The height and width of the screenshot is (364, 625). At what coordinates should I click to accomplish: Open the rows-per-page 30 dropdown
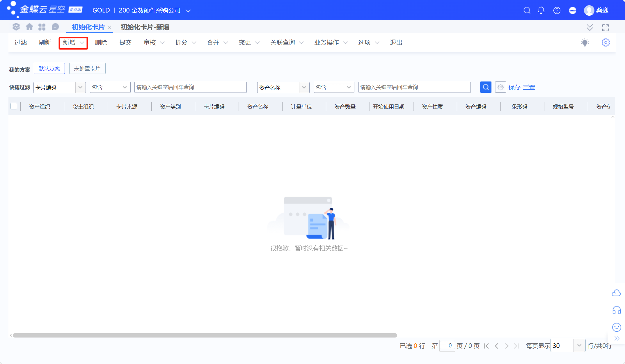[x=579, y=345]
